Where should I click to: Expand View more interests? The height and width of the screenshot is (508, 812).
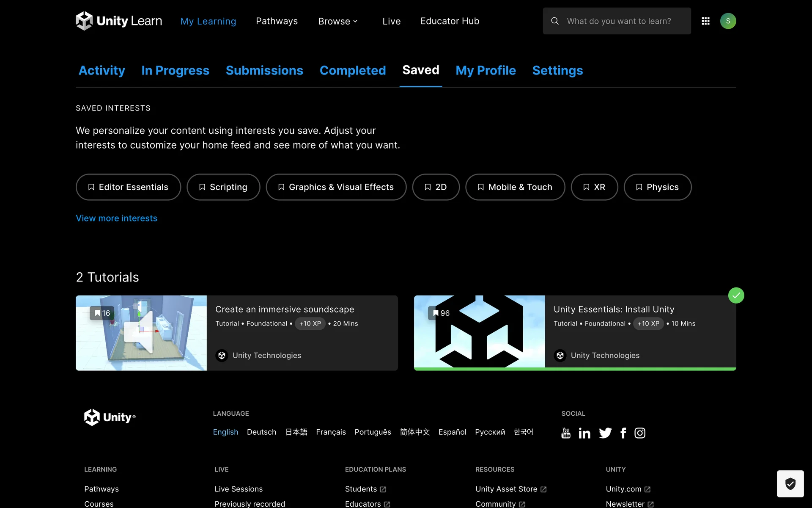click(x=116, y=218)
